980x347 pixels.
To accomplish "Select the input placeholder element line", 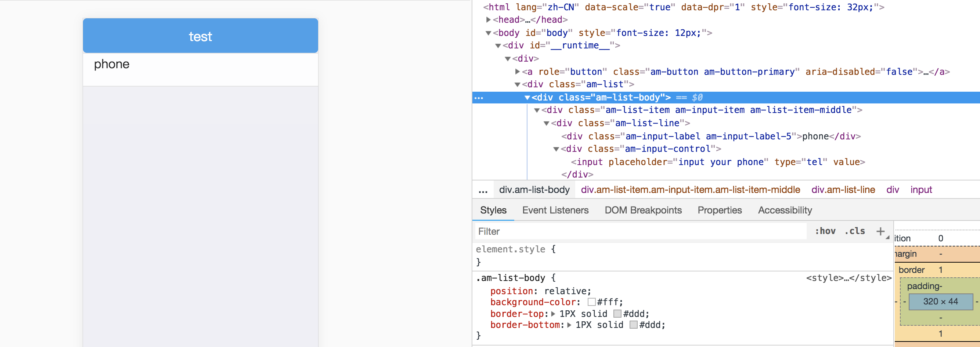I will (717, 162).
